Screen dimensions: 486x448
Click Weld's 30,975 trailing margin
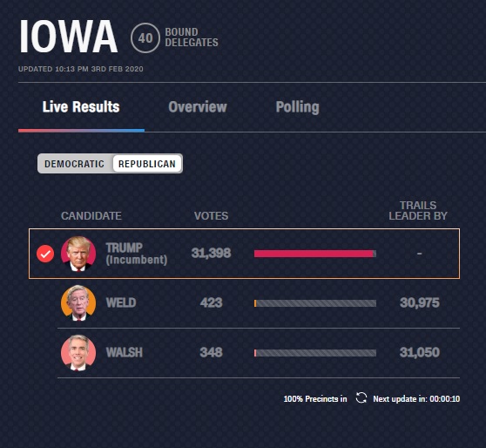(x=419, y=302)
